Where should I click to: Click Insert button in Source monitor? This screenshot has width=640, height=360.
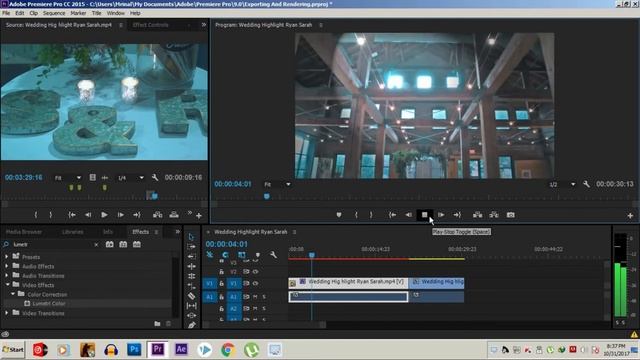point(158,215)
